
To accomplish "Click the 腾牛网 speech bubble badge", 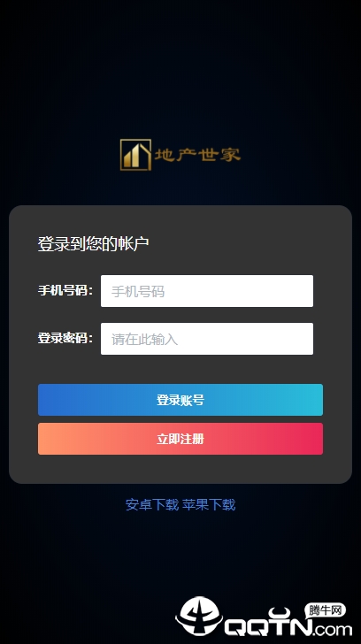I will 326,611.
